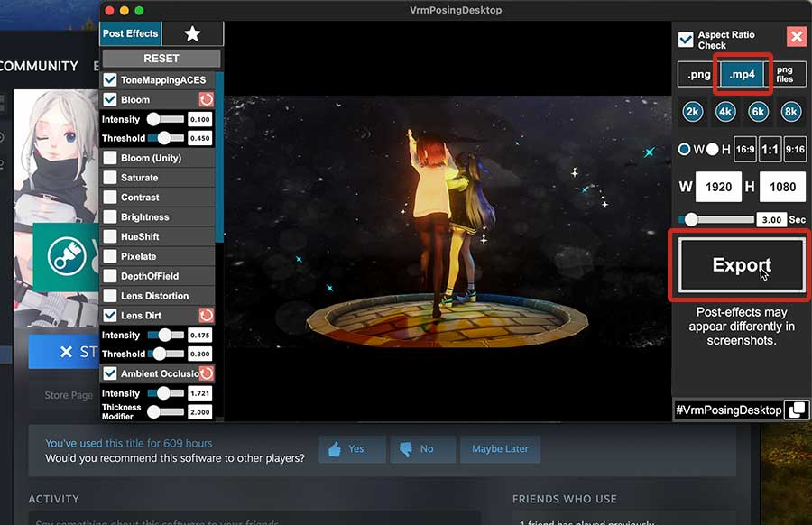The width and height of the screenshot is (812, 525).
Task: Click Lens Dirt Threshold value 0.300
Action: point(200,355)
